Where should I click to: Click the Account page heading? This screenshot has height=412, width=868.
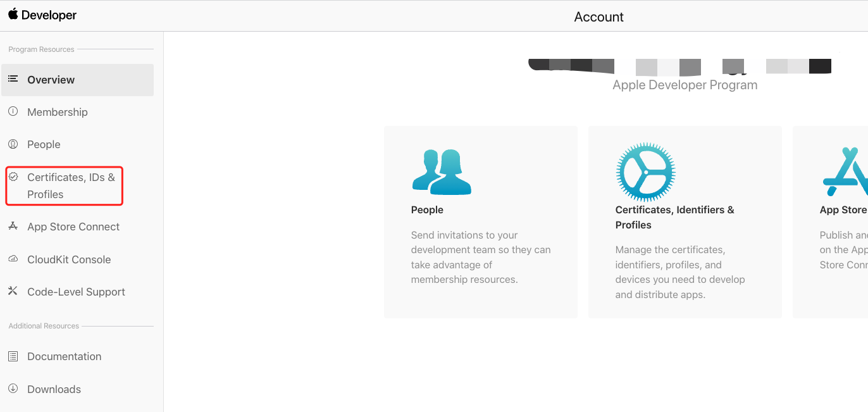(598, 17)
